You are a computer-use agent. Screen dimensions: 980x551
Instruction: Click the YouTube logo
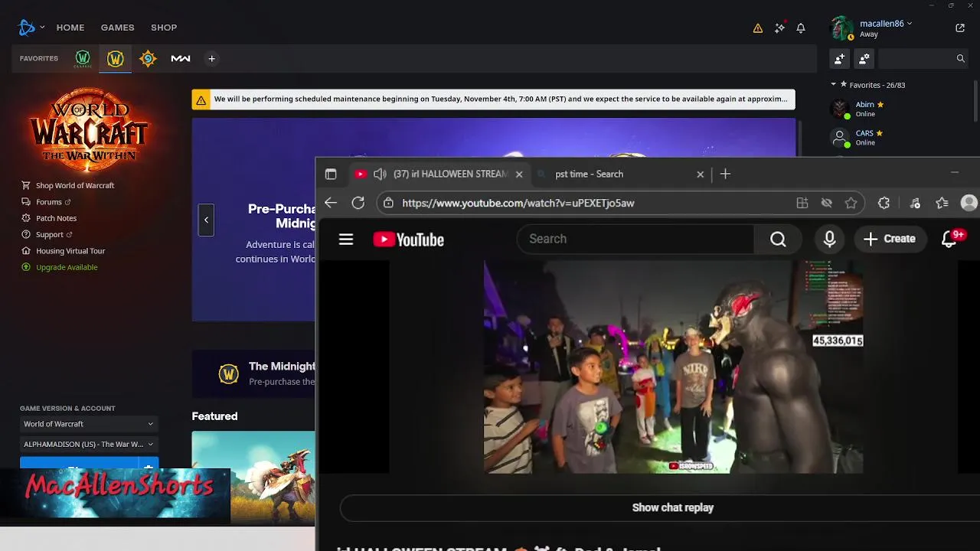[409, 240]
